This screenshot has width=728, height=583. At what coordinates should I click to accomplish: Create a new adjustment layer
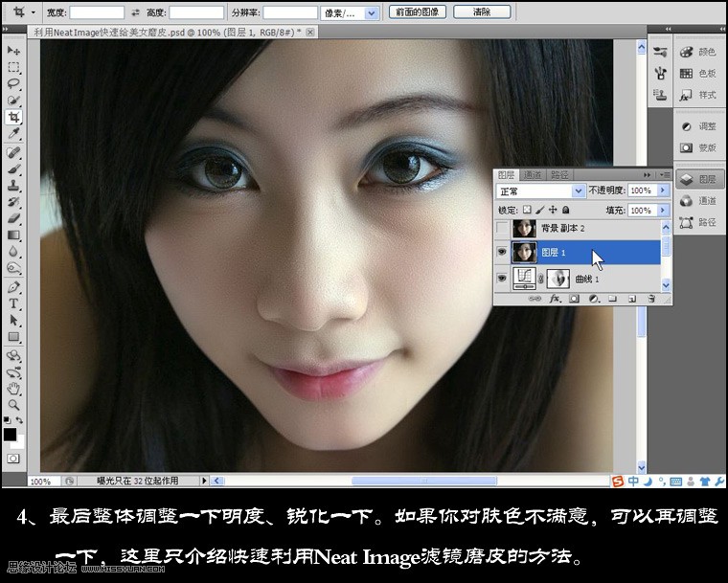(x=594, y=299)
